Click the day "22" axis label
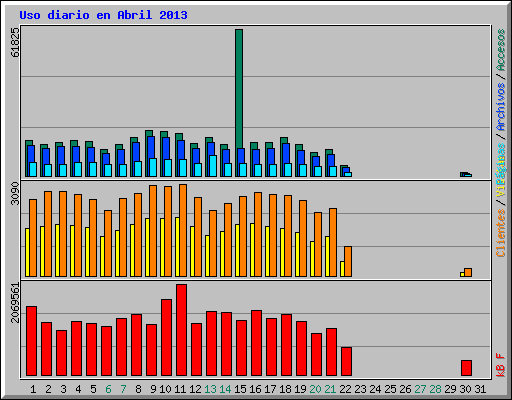This screenshot has width=512, height=400. pos(345,389)
